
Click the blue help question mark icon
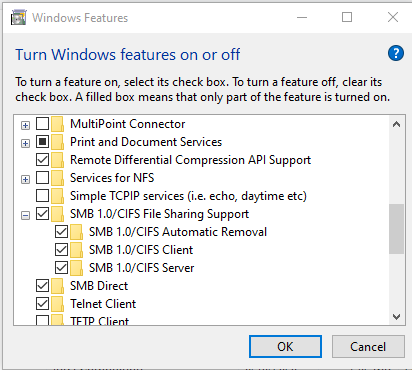[x=396, y=53]
